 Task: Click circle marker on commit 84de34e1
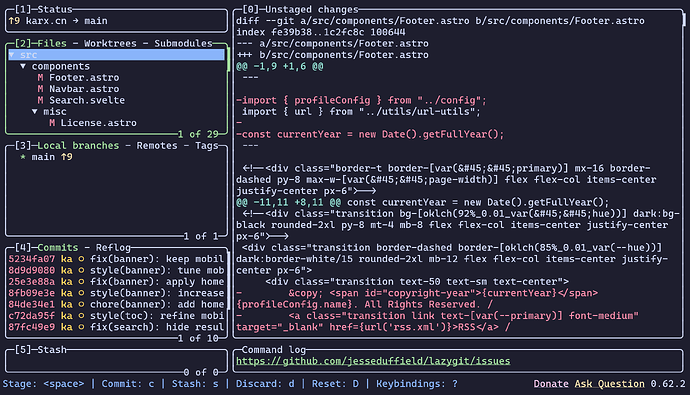81,304
